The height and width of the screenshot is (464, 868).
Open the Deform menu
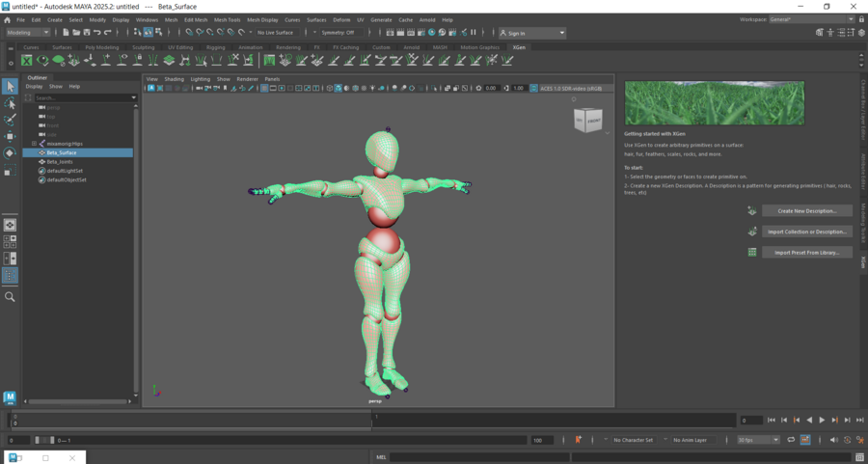(341, 19)
